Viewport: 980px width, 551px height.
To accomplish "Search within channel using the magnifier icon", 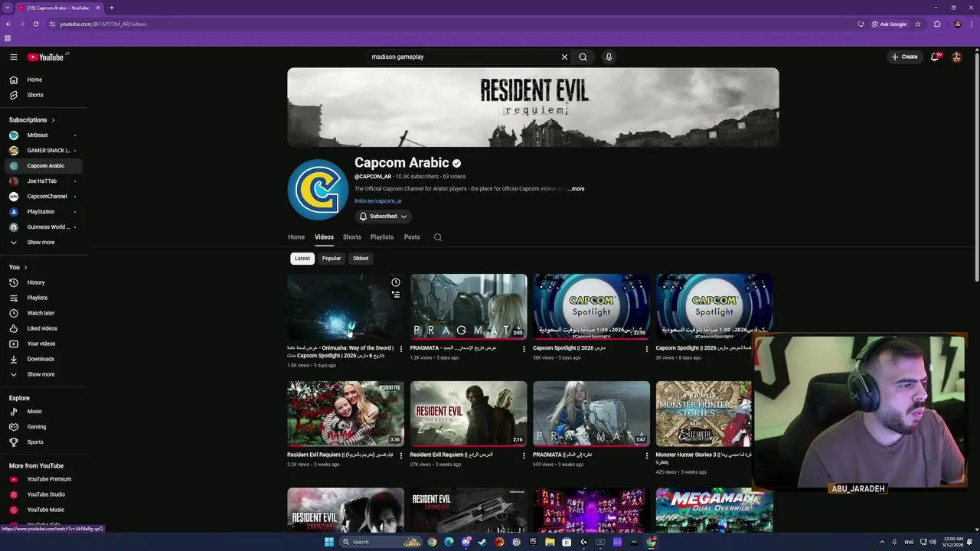I will tap(438, 237).
